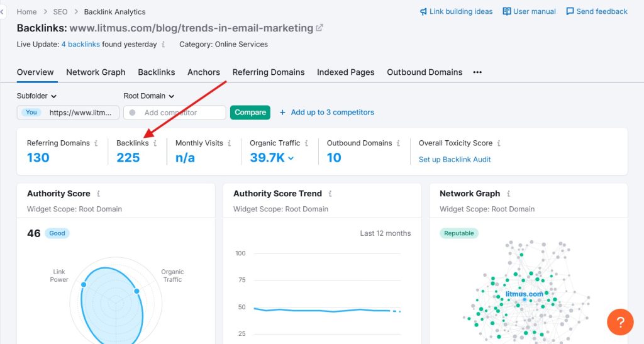The image size is (644, 344).
Task: Click the Link Power point on radar chart
Action: click(x=84, y=284)
